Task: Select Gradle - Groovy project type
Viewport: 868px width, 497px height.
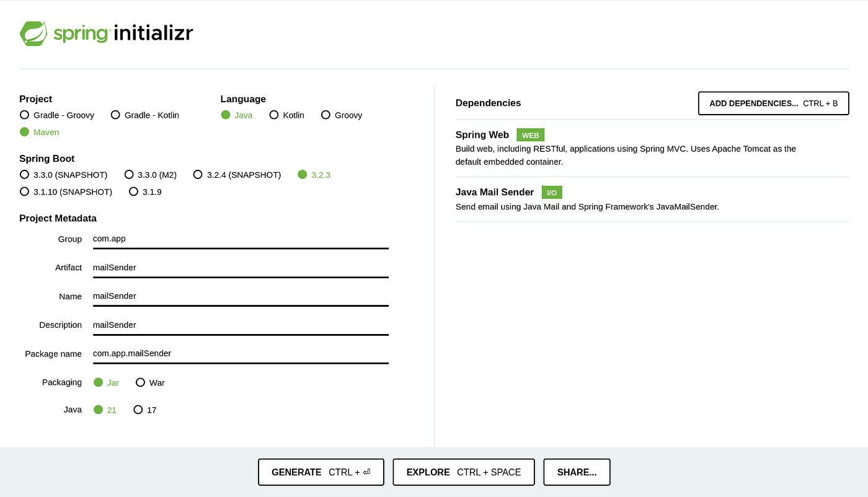Action: pos(57,115)
